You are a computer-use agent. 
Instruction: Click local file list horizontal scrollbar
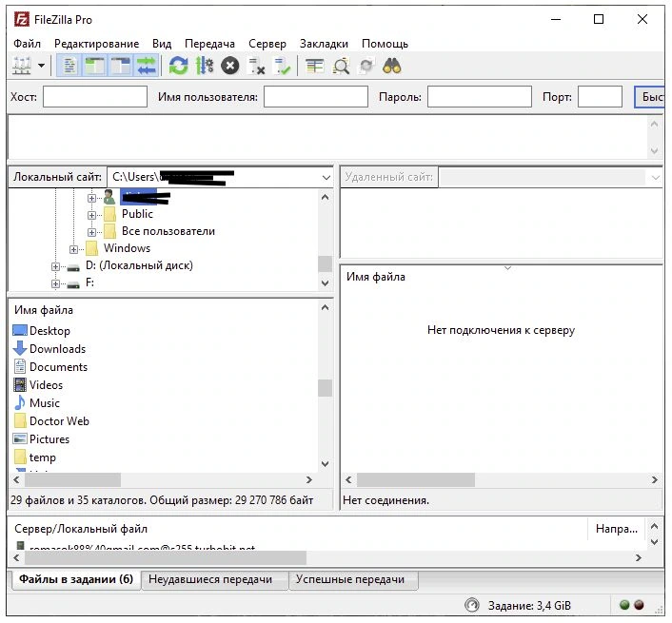pyautogui.click(x=73, y=479)
